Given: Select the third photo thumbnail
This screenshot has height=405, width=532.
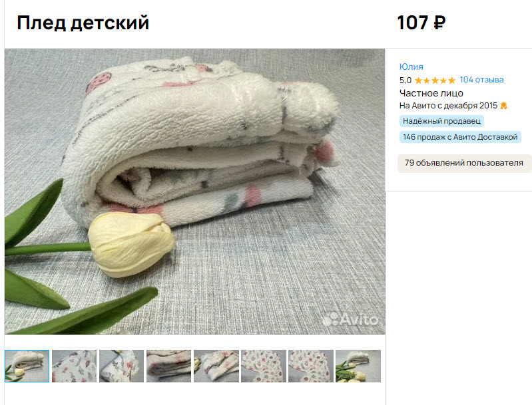Looking at the screenshot, I should (121, 366).
